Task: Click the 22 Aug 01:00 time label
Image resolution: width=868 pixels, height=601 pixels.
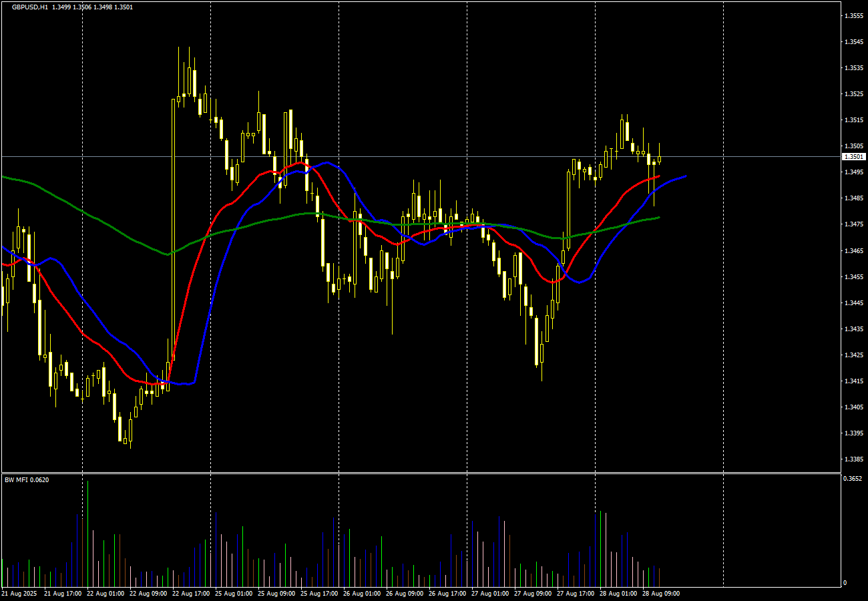Action: click(x=105, y=593)
